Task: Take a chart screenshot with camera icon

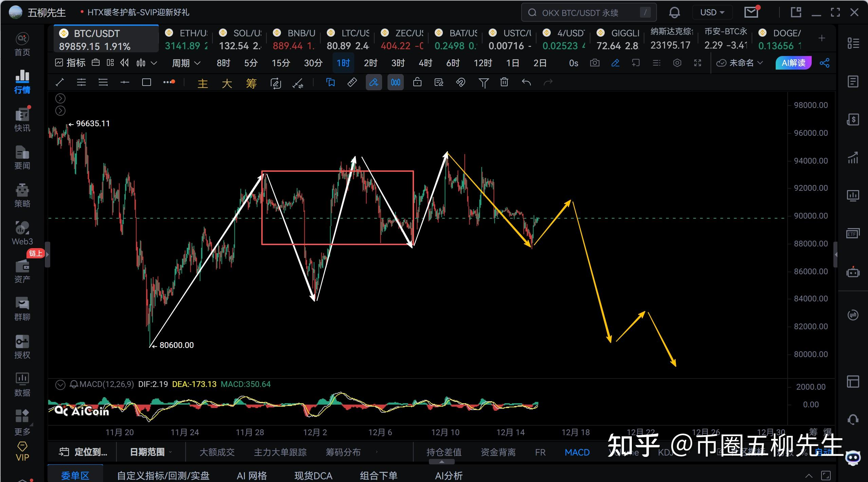Action: (x=595, y=63)
